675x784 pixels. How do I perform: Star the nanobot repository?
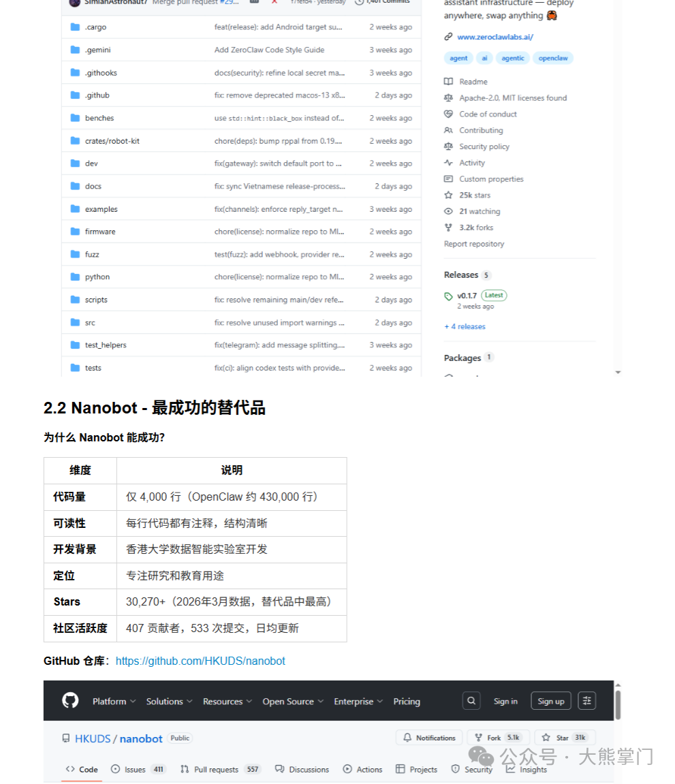coord(563,737)
